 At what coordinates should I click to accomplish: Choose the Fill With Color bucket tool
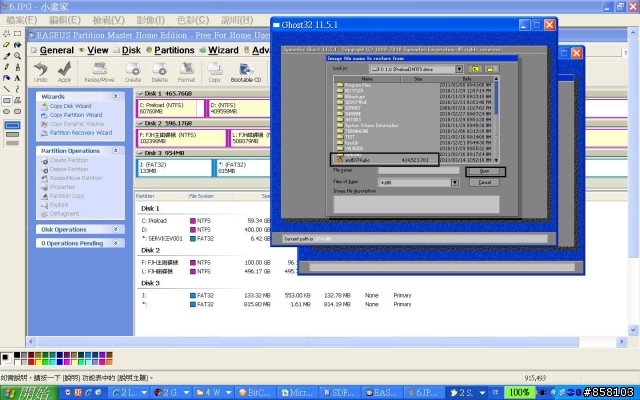(18, 44)
